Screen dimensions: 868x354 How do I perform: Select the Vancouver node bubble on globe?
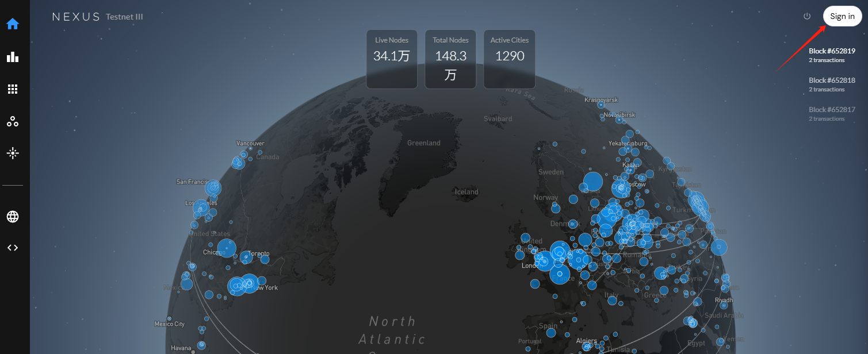pos(238,163)
